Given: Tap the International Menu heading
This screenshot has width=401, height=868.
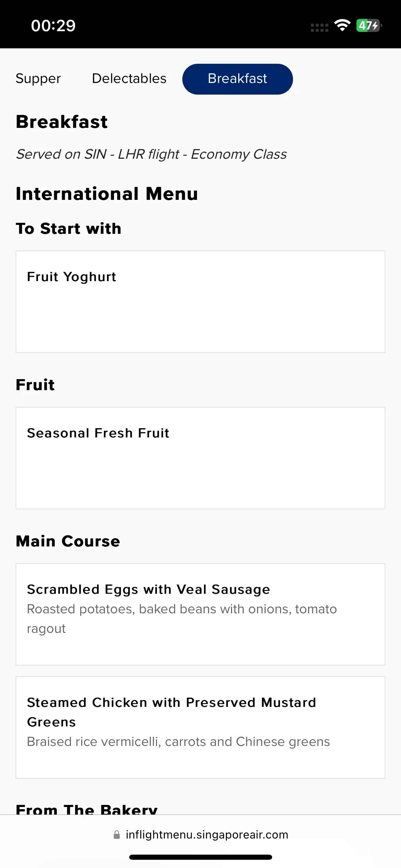Looking at the screenshot, I should tap(107, 194).
